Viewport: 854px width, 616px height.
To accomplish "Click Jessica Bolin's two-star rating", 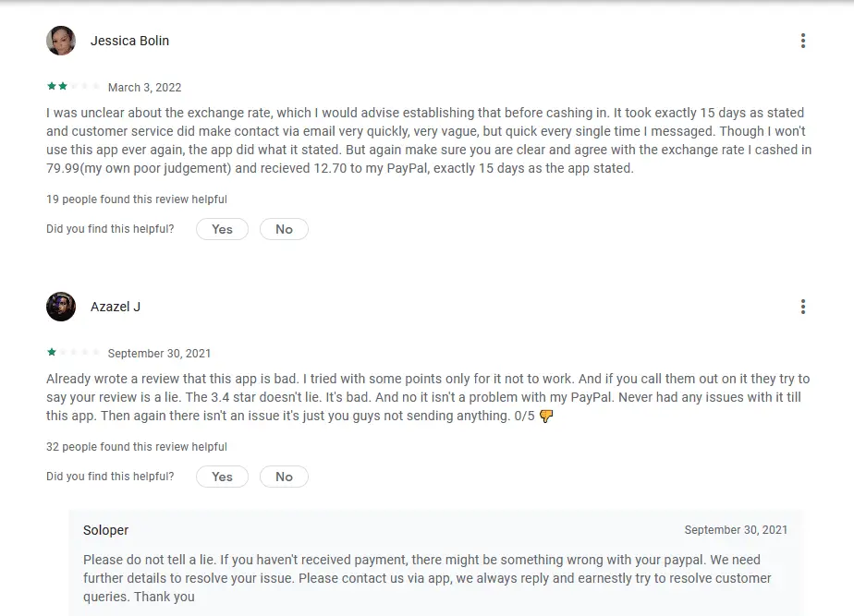I will pos(73,87).
